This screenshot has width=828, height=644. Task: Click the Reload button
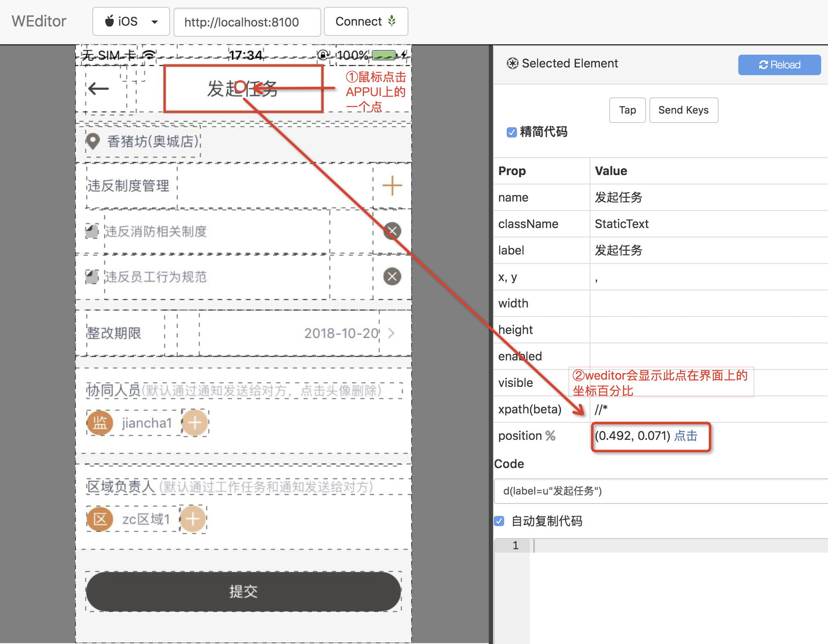pos(779,65)
